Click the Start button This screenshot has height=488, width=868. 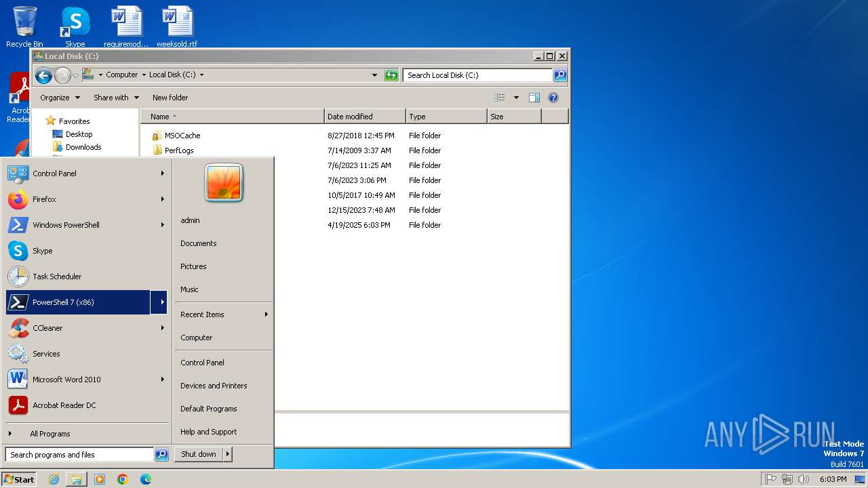pos(19,479)
